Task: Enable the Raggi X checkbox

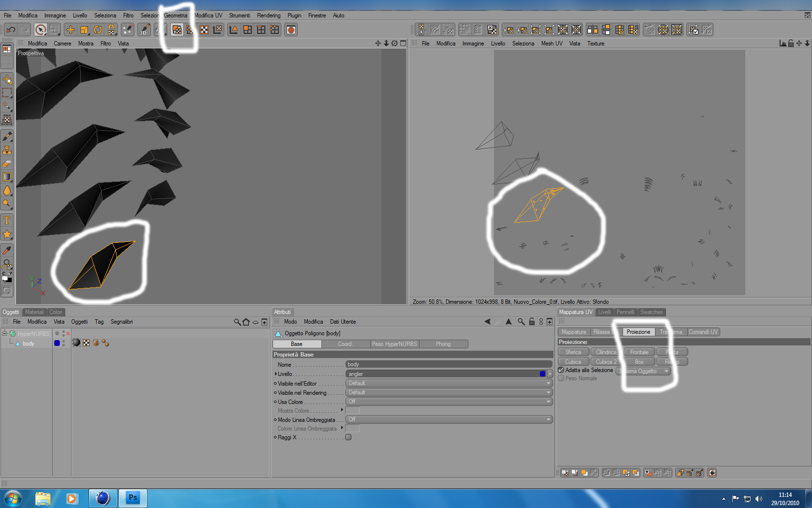Action: click(348, 437)
